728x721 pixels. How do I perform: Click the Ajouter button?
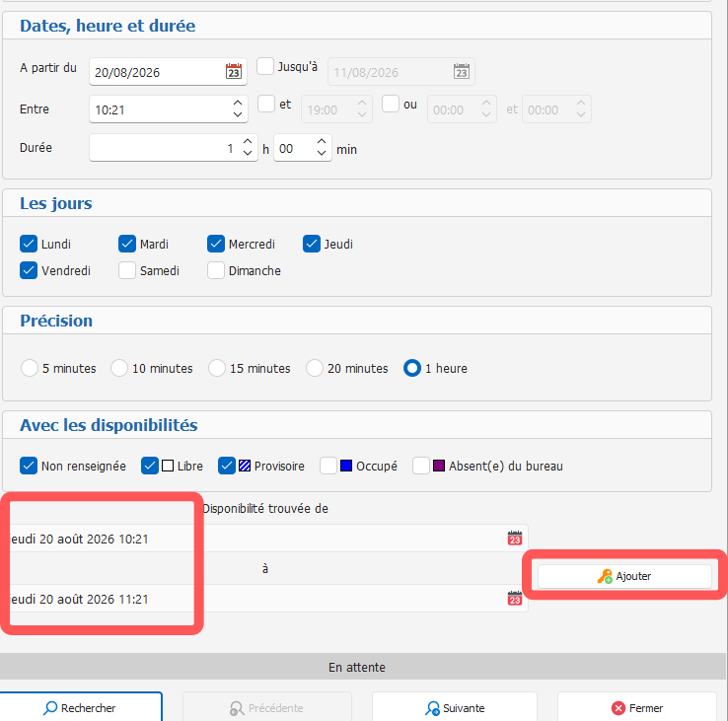click(624, 576)
